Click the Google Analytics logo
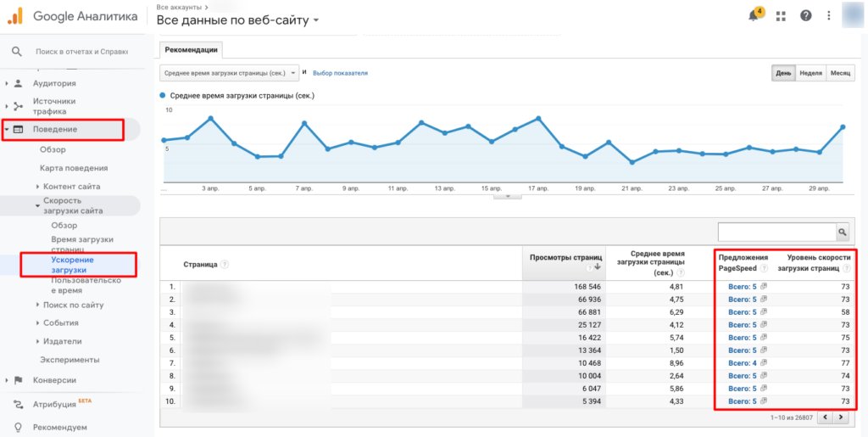The width and height of the screenshot is (868, 437). point(15,15)
